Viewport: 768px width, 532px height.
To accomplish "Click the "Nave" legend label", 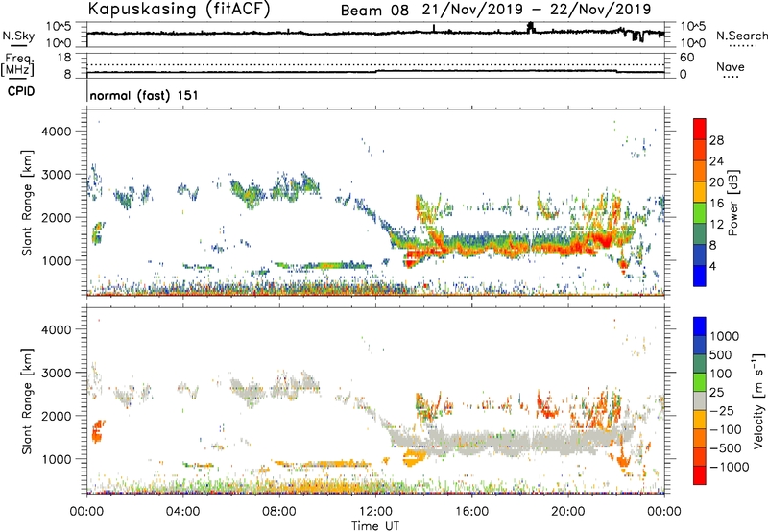I will [730, 66].
